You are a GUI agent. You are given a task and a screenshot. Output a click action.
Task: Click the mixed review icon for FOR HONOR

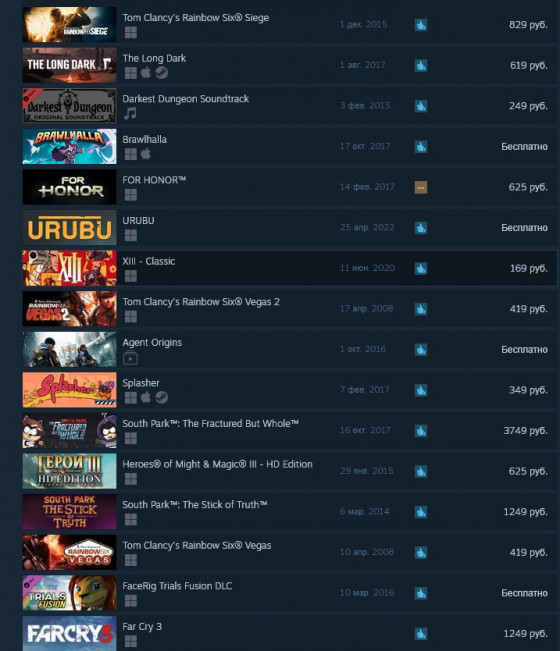[421, 187]
